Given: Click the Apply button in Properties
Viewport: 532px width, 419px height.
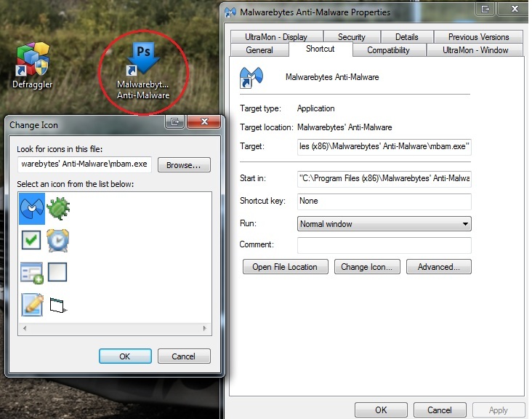Looking at the screenshot, I should (499, 410).
